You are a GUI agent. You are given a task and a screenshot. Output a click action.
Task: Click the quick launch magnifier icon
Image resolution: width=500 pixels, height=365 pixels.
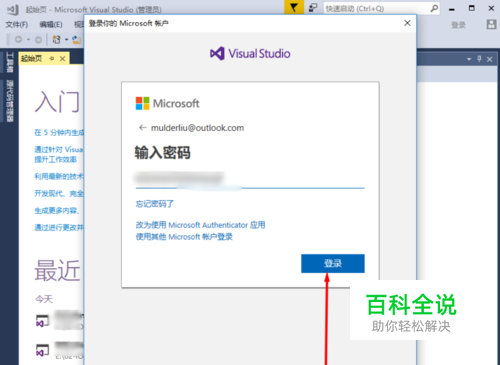coord(434,8)
